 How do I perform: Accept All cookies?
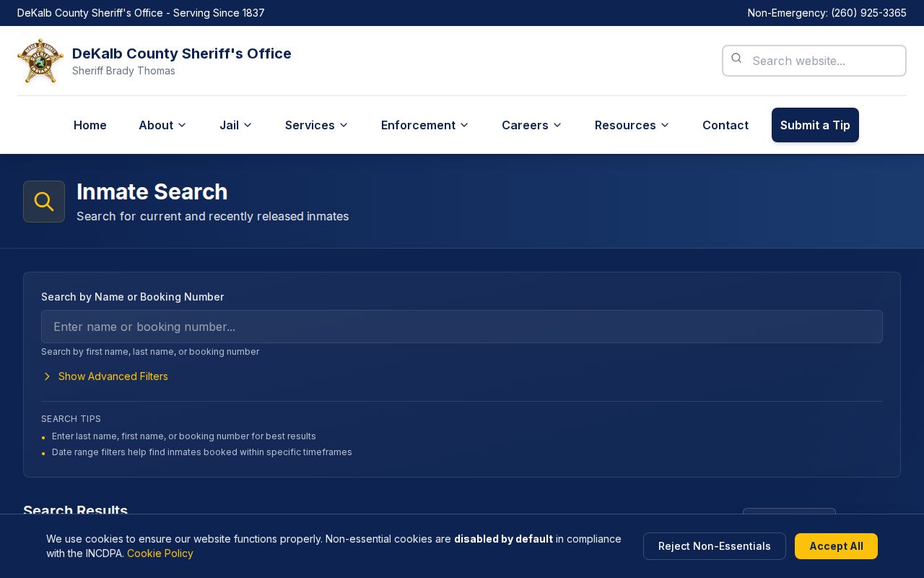pos(836,546)
